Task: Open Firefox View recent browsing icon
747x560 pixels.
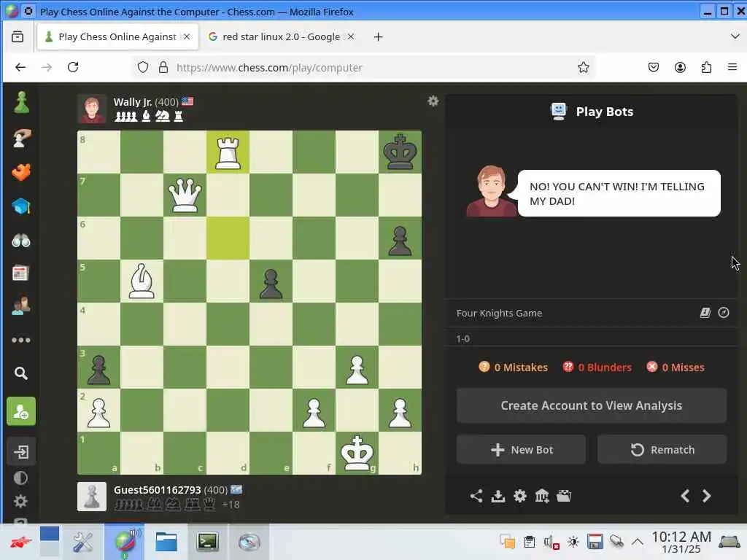Action: [x=18, y=36]
